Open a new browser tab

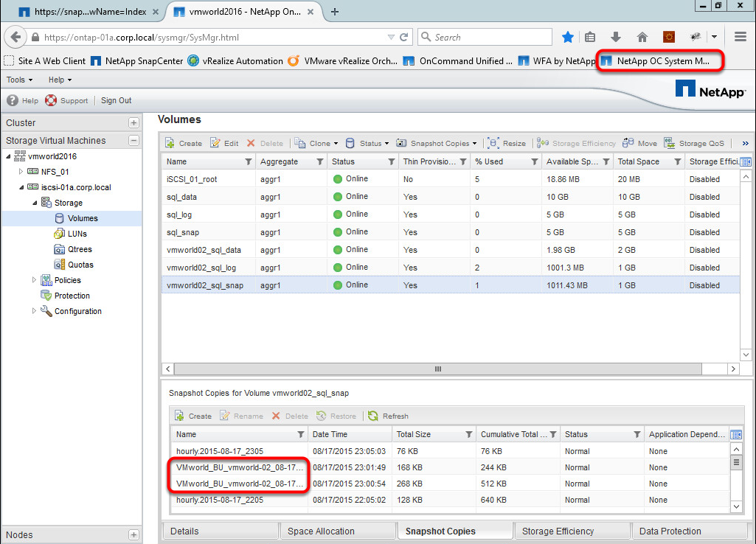[335, 12]
